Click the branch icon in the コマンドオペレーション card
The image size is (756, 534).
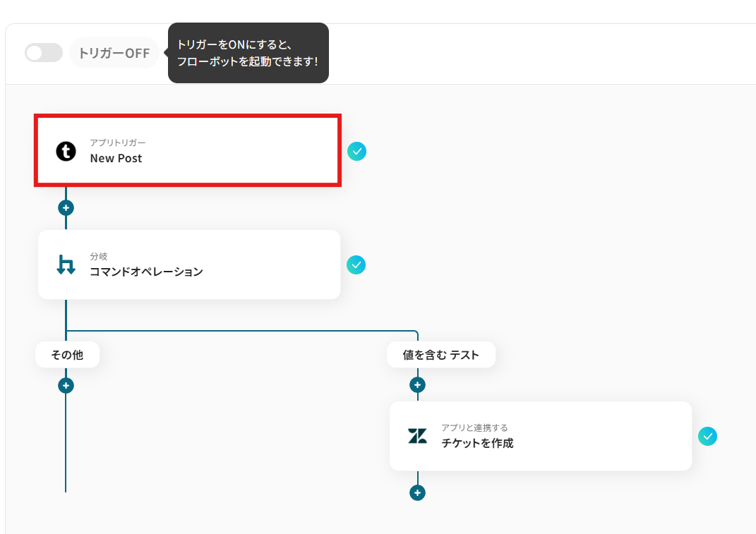[x=66, y=265]
